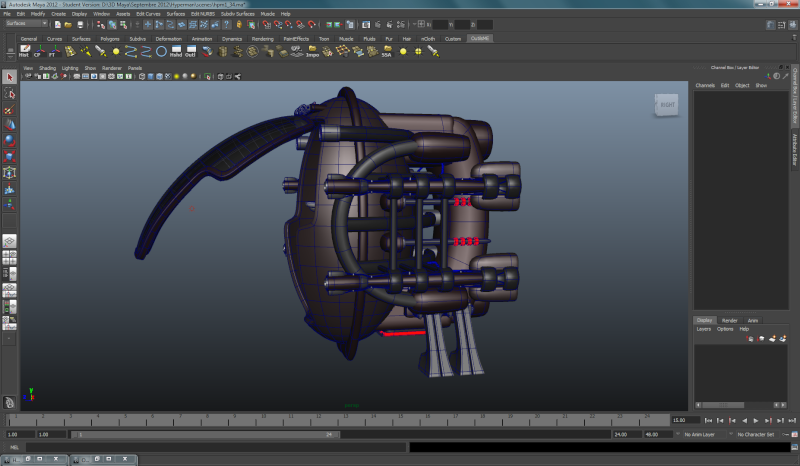Toggle use all lights in viewport
Image resolution: width=800 pixels, height=466 pixels.
click(177, 77)
